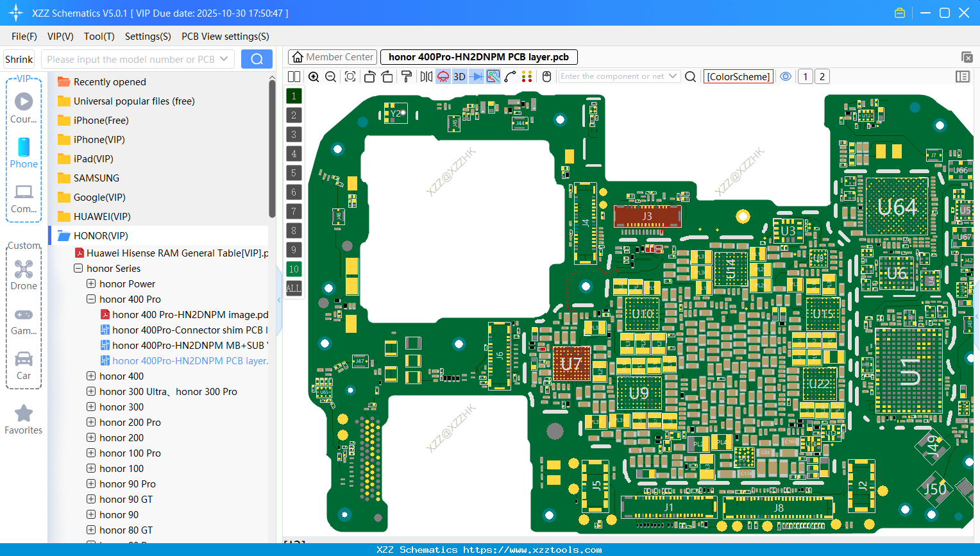
Task: Select the U7 chip on the board
Action: tap(571, 364)
